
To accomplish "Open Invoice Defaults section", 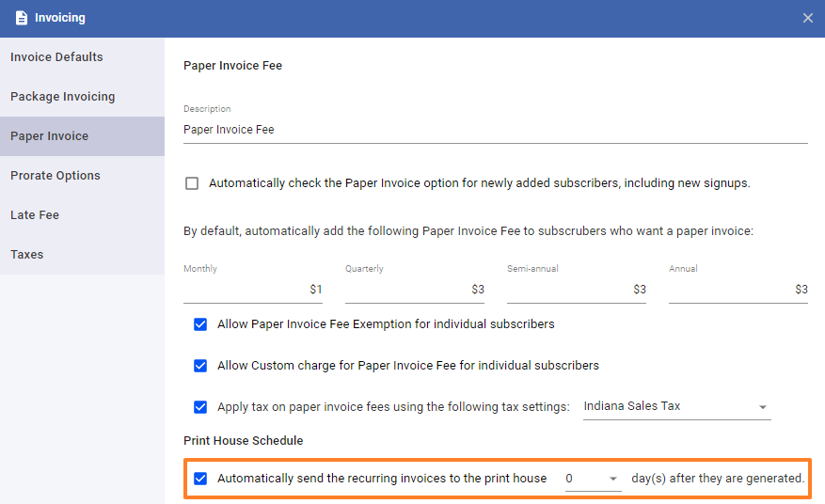I will (82, 56).
